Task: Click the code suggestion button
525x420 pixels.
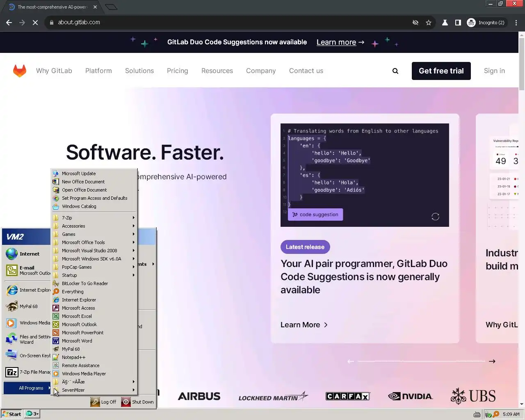Action: [315, 215]
